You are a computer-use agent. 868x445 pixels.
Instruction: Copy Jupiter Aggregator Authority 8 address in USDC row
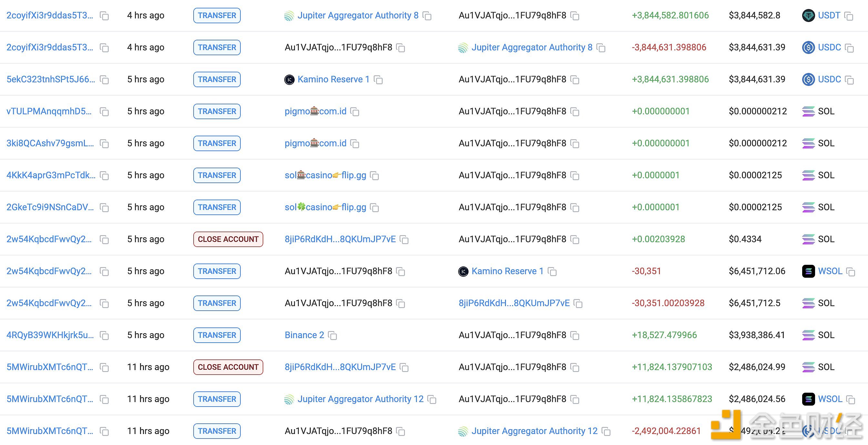601,48
